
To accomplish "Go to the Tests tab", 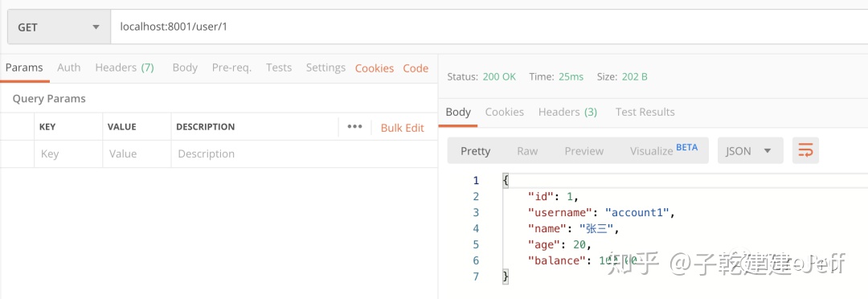I will [x=278, y=68].
